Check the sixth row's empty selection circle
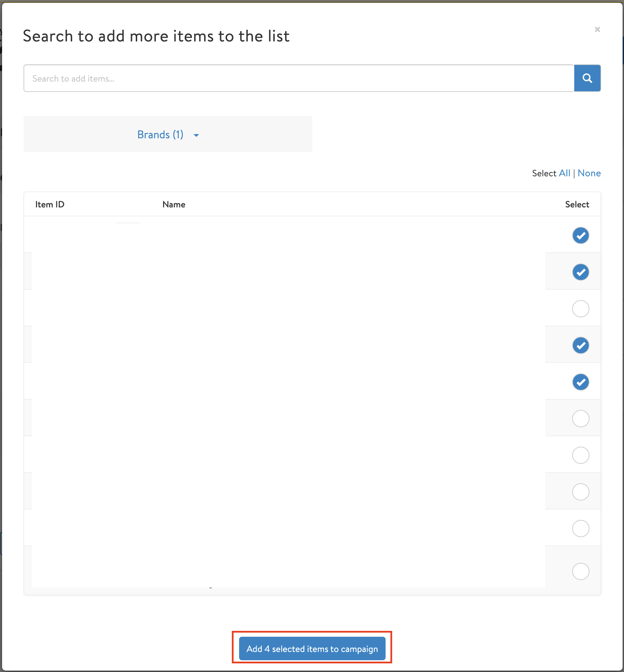 pyautogui.click(x=580, y=419)
